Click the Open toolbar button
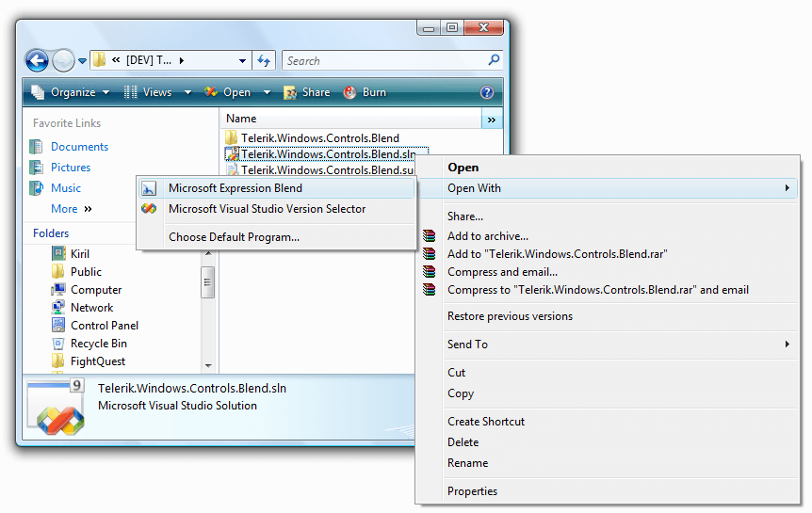Image resolution: width=812 pixels, height=513 pixels. (x=227, y=92)
